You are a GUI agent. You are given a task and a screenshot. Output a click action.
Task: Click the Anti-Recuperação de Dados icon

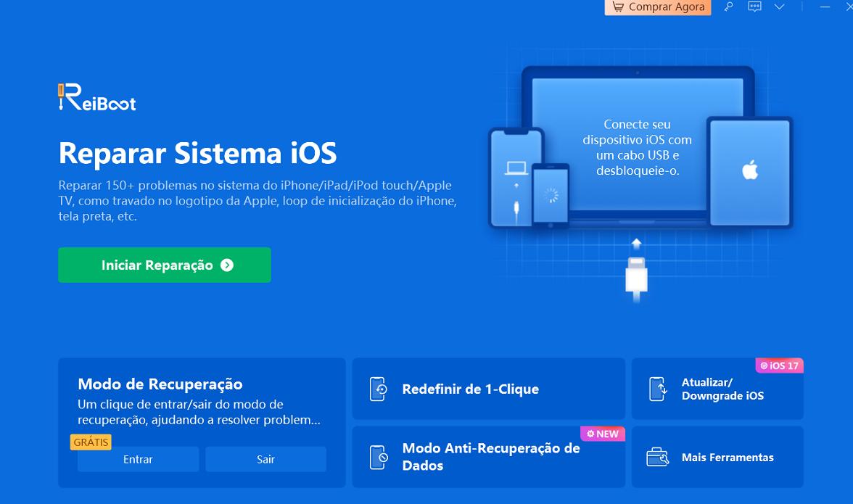pyautogui.click(x=379, y=458)
